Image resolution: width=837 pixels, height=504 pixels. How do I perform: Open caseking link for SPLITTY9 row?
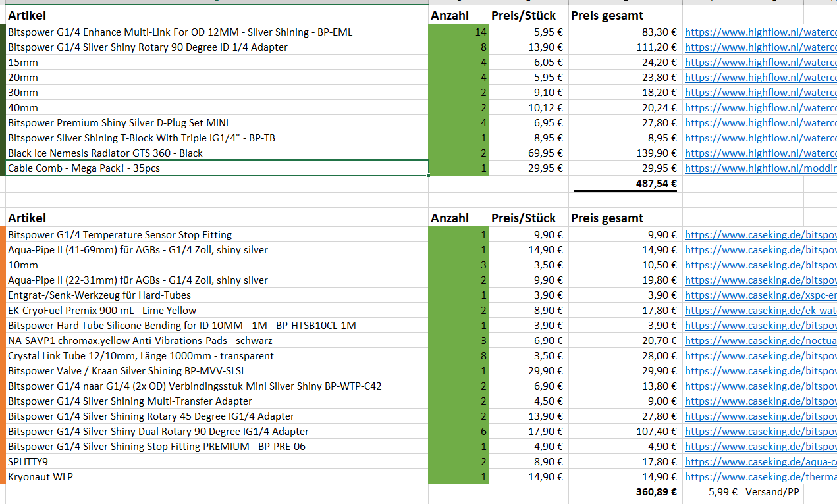tap(761, 461)
